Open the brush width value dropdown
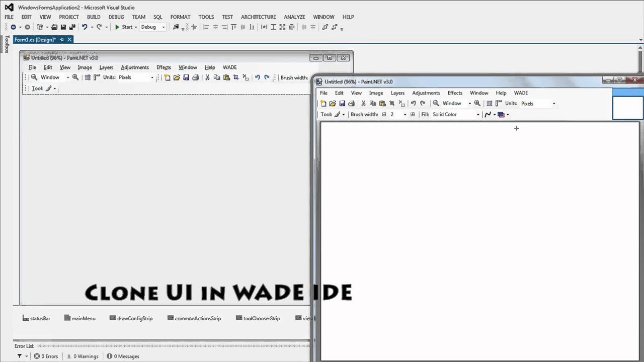 405,115
